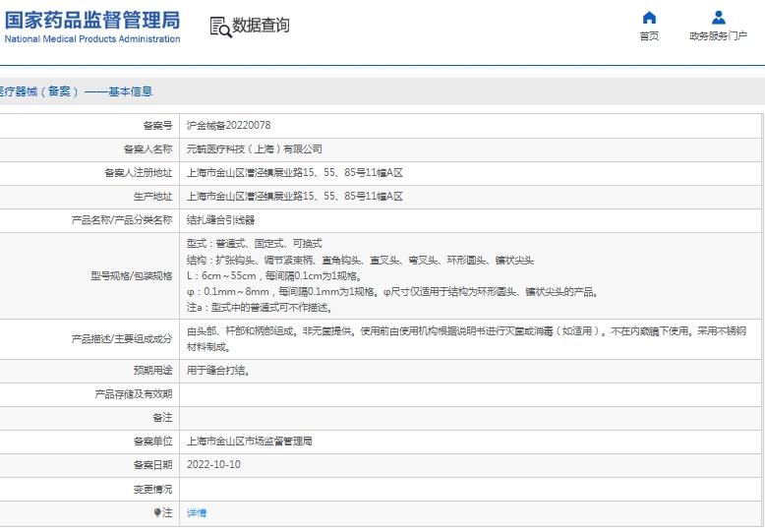This screenshot has height=532, width=765.
Task: Click the 政务服务门户 text link
Action: click(718, 36)
